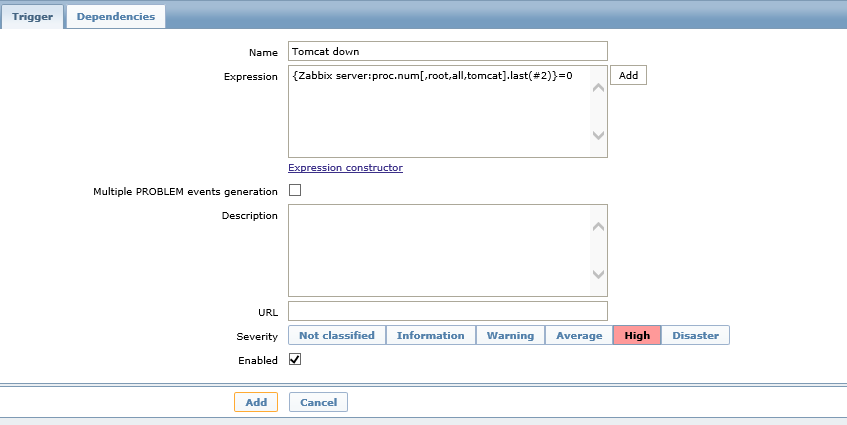The width and height of the screenshot is (847, 425).
Task: Click Description box scroll down arrow
Action: pyautogui.click(x=598, y=274)
